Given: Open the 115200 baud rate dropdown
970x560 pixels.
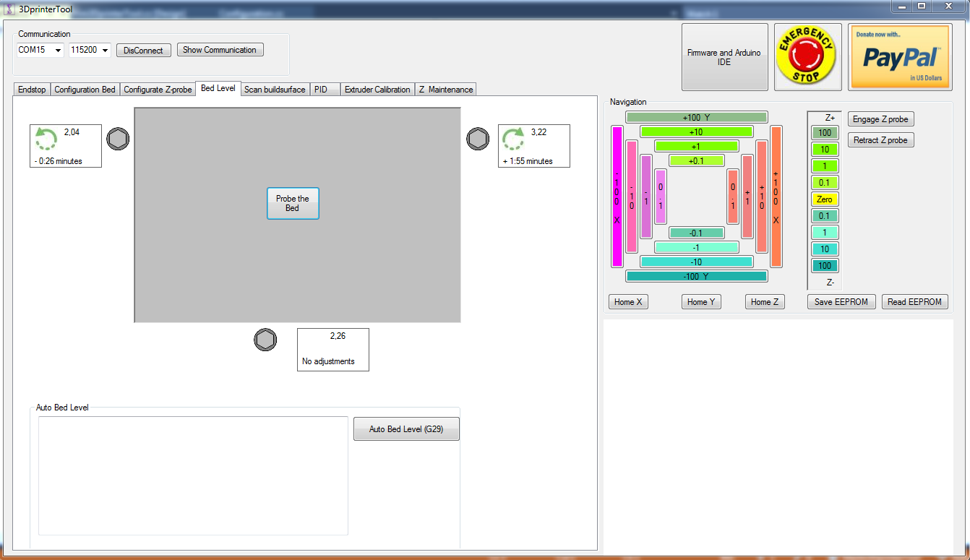Looking at the screenshot, I should 105,50.
